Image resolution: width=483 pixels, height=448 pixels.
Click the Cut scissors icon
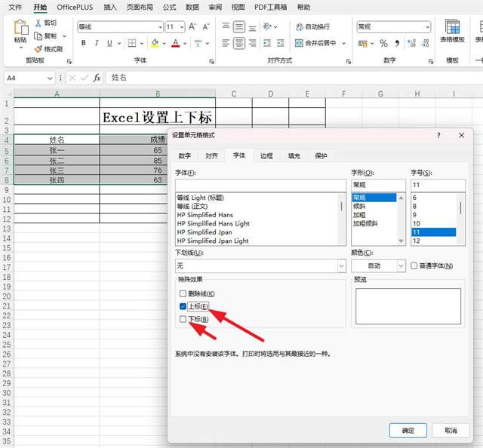pyautogui.click(x=38, y=23)
